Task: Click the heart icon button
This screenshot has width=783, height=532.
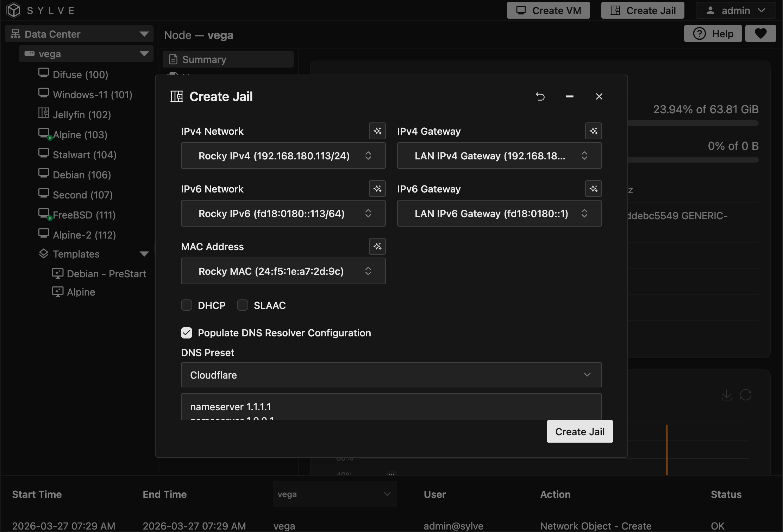Action: [x=760, y=33]
